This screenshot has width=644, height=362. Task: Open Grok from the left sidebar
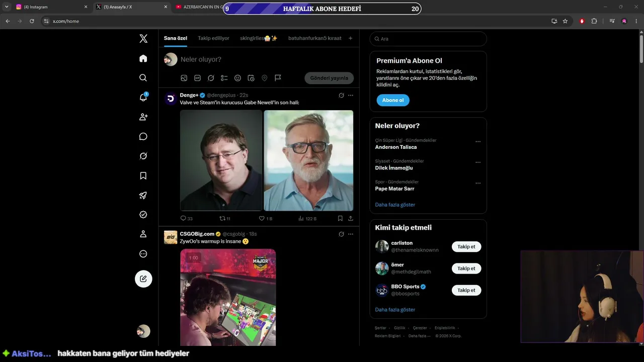point(143,156)
